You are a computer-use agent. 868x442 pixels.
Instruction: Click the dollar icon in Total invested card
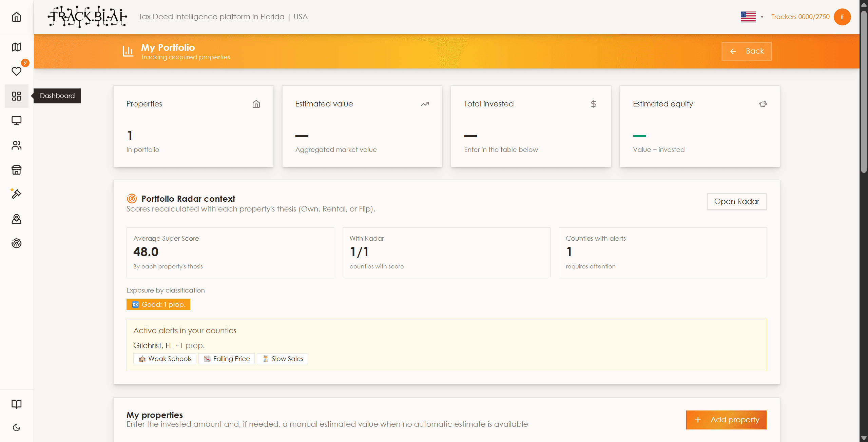coord(594,104)
